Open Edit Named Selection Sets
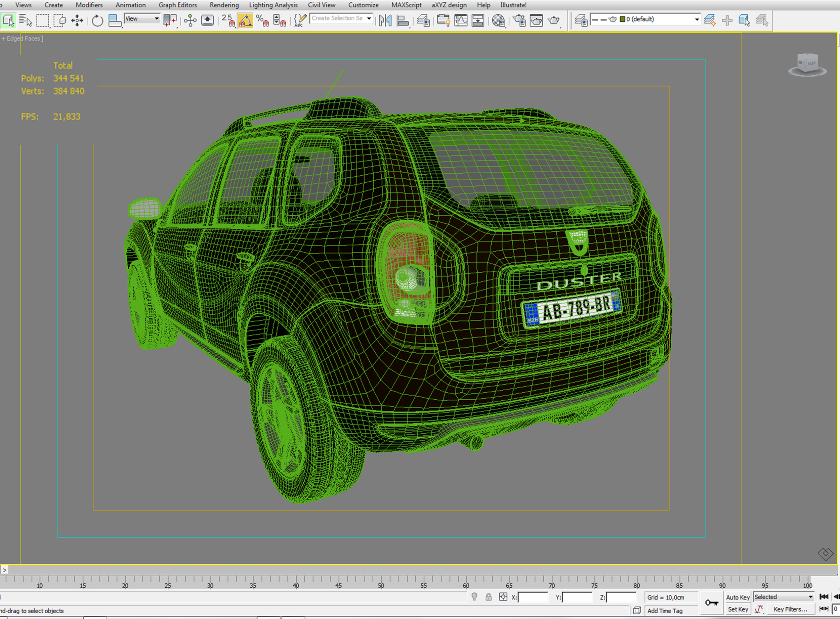 pos(300,20)
